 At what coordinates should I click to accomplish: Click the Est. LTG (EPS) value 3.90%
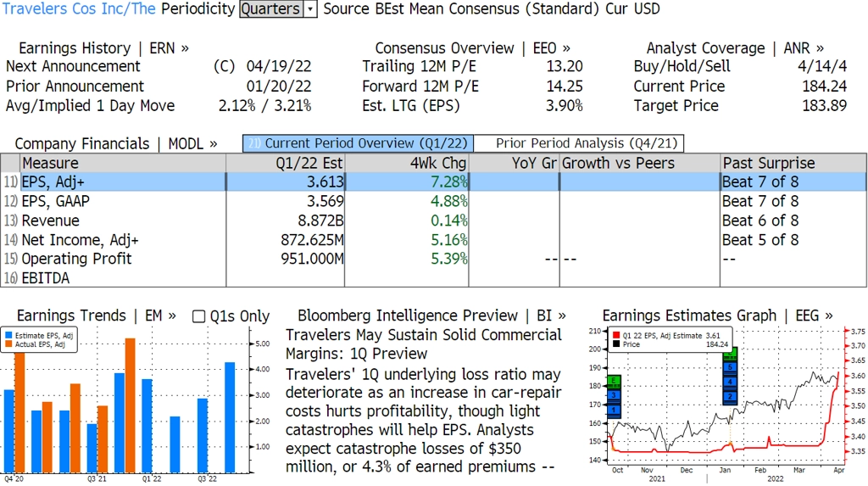[x=565, y=106]
